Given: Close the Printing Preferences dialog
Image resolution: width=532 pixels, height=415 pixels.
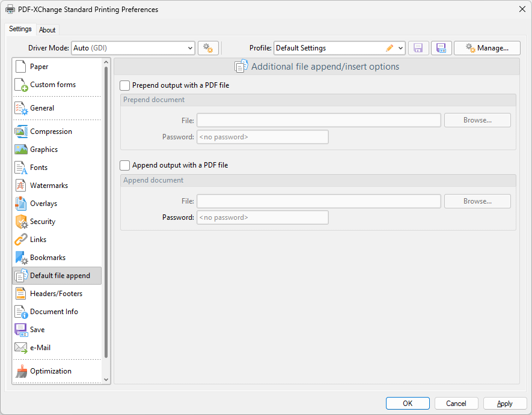Looking at the screenshot, I should click(x=522, y=9).
